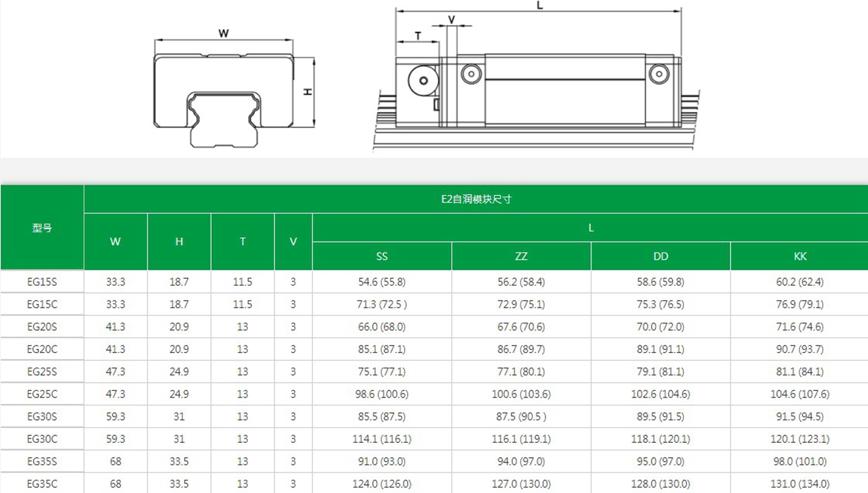Screen dimensions: 868x493
Task: Click the EG25C model row label
Action: coord(42,394)
